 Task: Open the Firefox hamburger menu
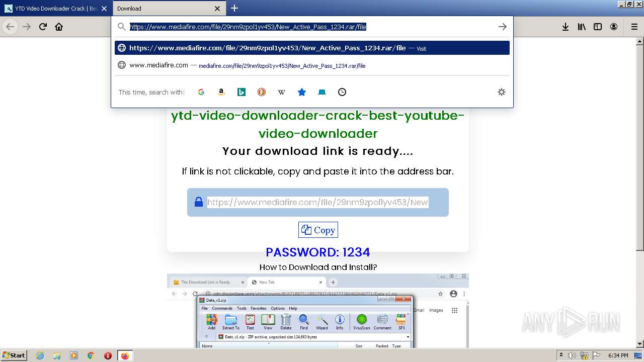pos(634,27)
